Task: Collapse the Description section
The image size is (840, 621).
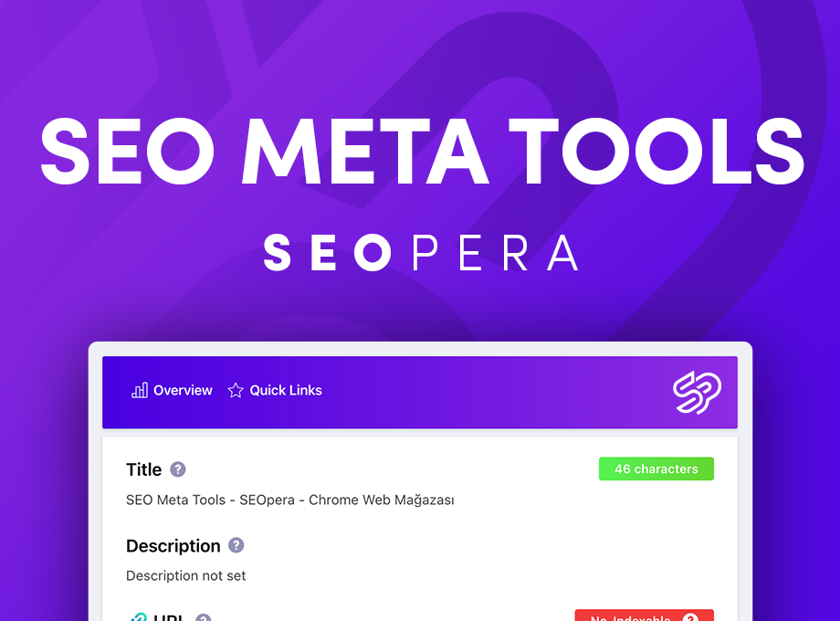Action: (x=173, y=545)
